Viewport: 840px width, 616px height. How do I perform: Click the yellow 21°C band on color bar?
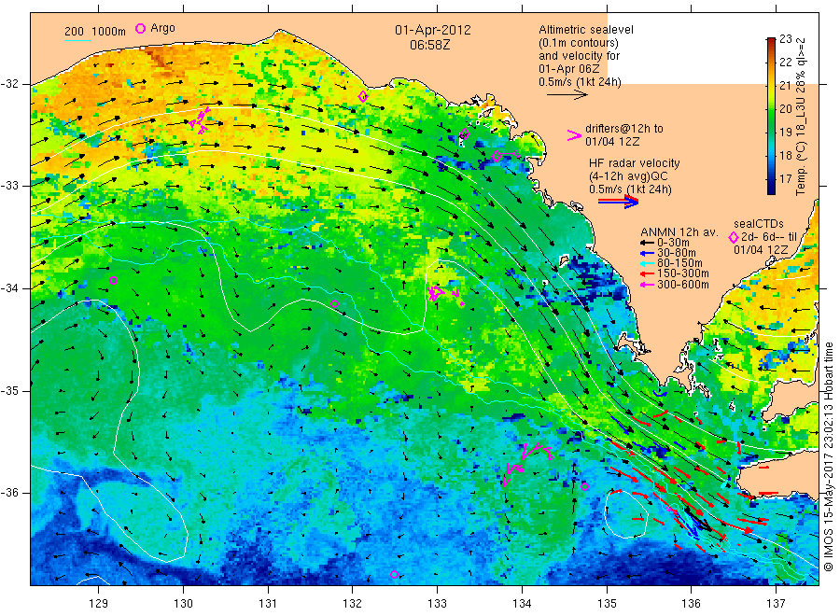click(x=771, y=85)
